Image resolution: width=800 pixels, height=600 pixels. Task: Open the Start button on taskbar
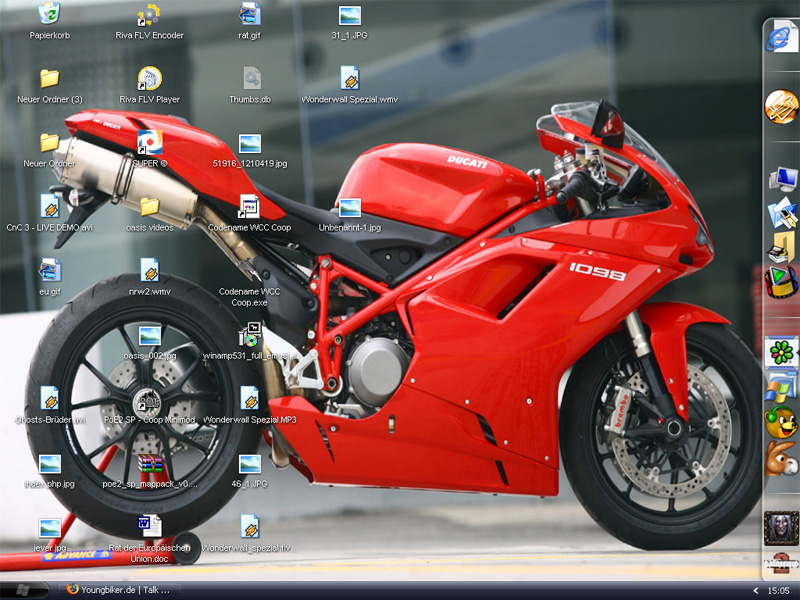(x=24, y=590)
